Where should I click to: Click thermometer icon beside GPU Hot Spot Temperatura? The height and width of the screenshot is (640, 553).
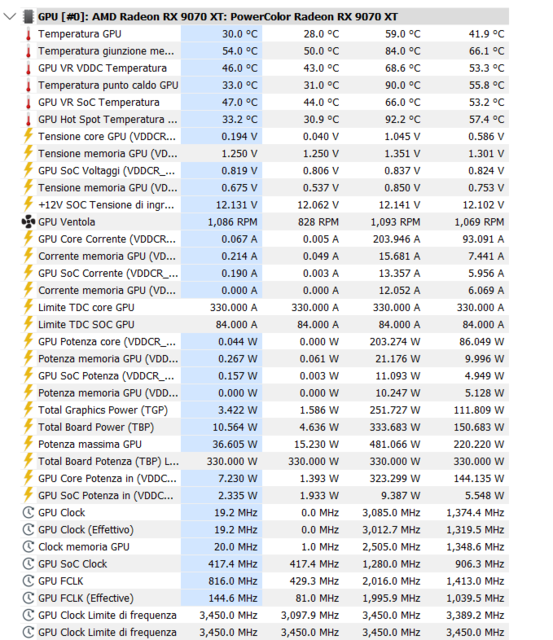click(x=28, y=120)
